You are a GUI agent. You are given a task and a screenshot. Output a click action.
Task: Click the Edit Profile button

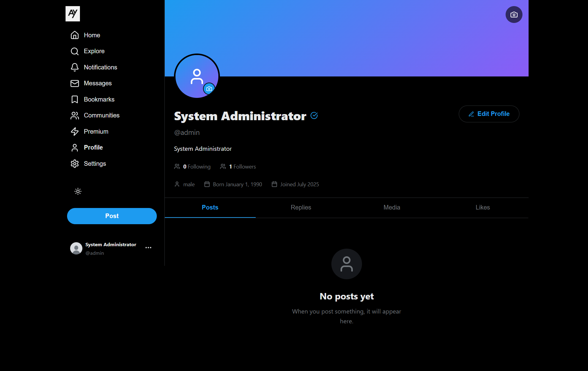tap(489, 114)
